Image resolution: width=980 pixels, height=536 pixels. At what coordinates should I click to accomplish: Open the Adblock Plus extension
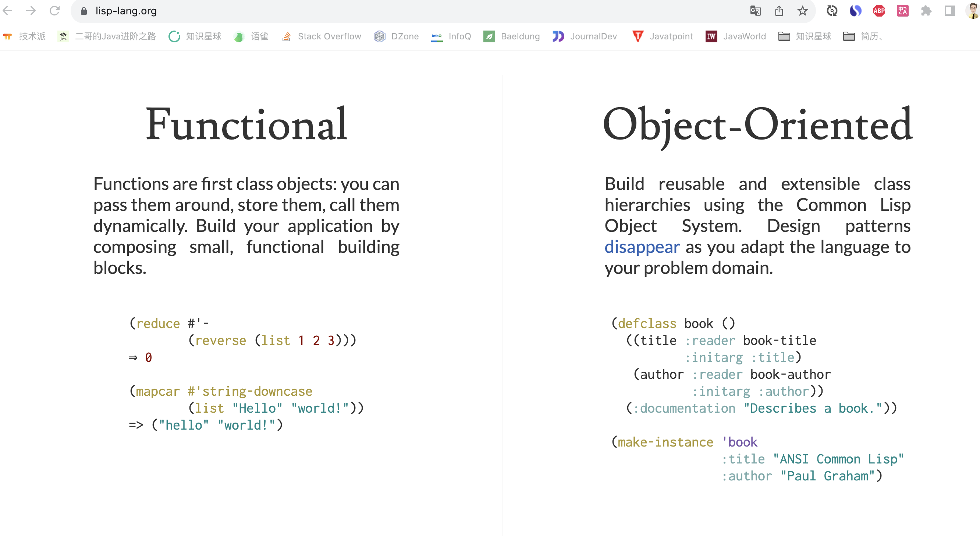(x=879, y=11)
